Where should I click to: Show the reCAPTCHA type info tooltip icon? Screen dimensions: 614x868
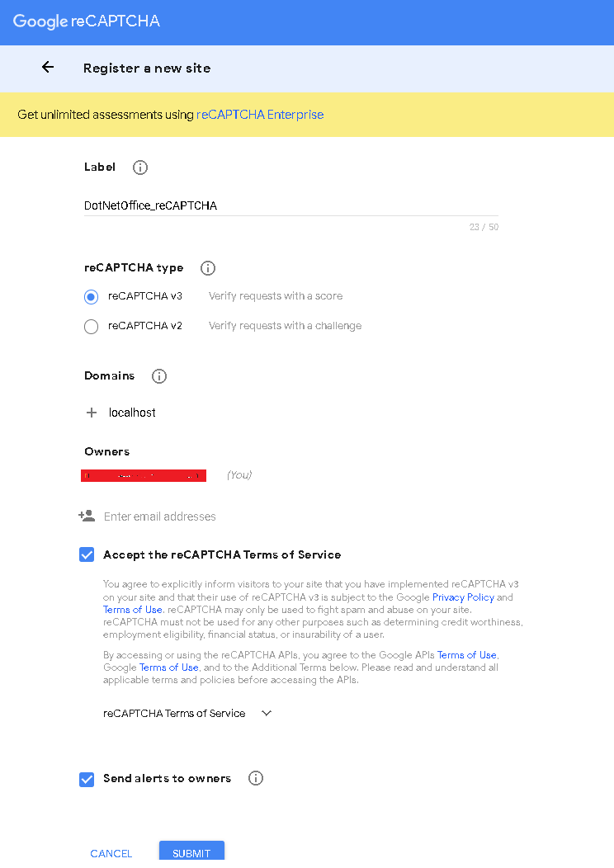coord(208,268)
